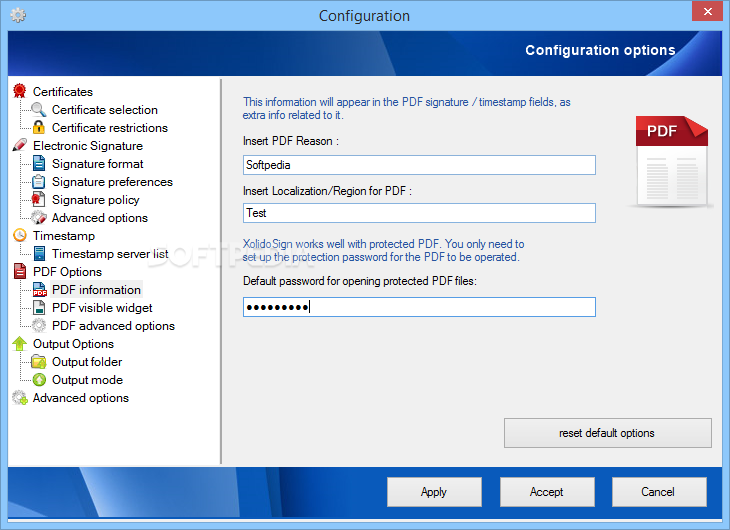730x530 pixels.
Task: Click the Localization/Region for PDF field
Action: tap(419, 213)
